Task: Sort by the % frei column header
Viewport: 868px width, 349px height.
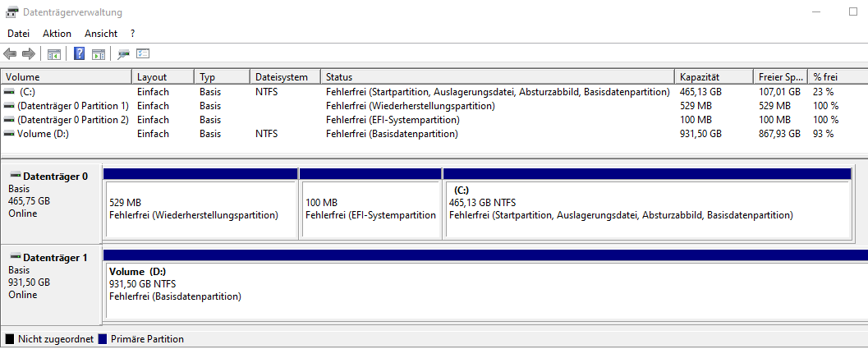Action: pos(838,77)
